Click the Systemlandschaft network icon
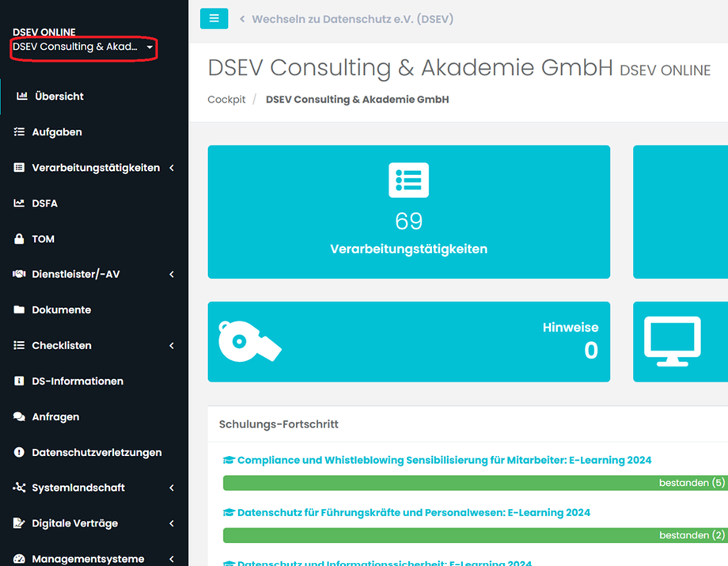728x566 pixels. pyautogui.click(x=19, y=488)
